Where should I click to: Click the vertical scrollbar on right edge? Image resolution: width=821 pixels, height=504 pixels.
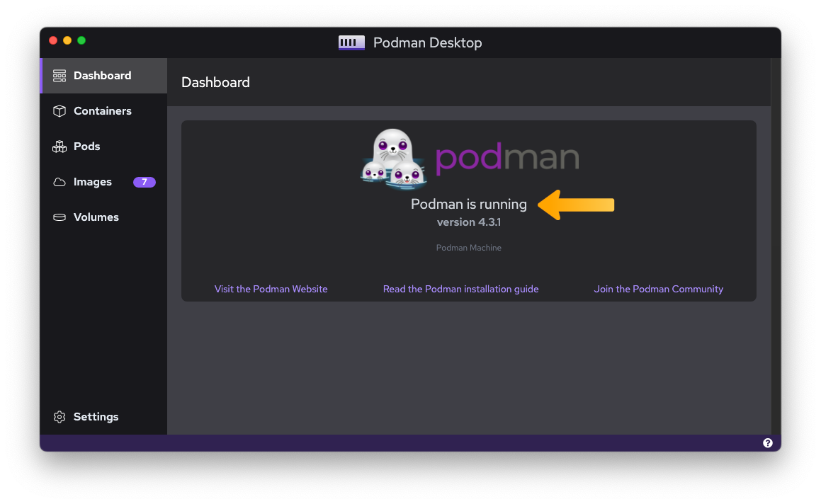point(775,246)
